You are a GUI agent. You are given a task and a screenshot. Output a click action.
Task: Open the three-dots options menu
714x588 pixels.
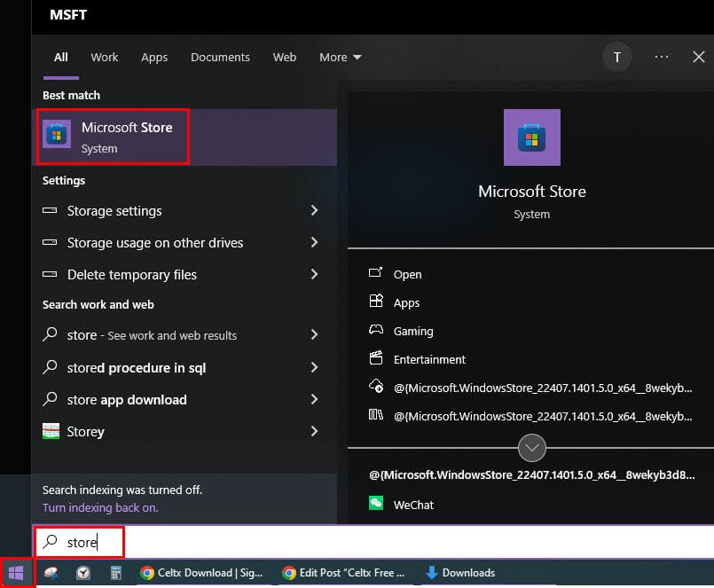(661, 57)
